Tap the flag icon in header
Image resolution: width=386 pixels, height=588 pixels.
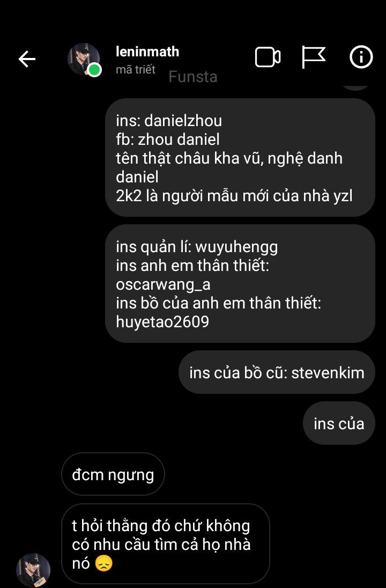[314, 57]
